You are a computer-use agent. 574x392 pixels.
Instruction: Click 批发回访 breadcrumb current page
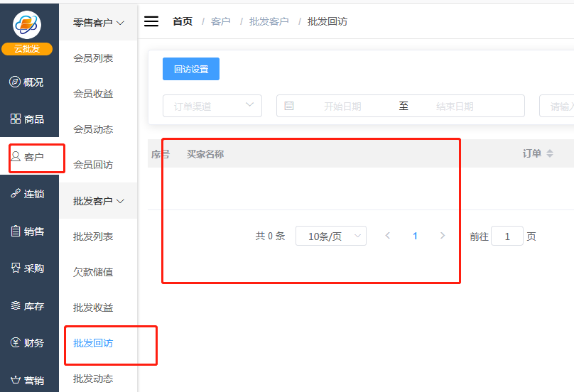(x=327, y=21)
